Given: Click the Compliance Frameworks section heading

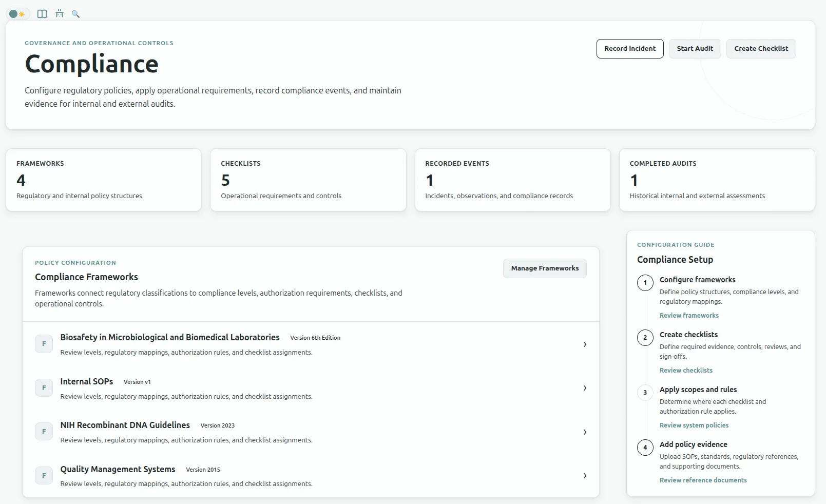Looking at the screenshot, I should coord(86,277).
